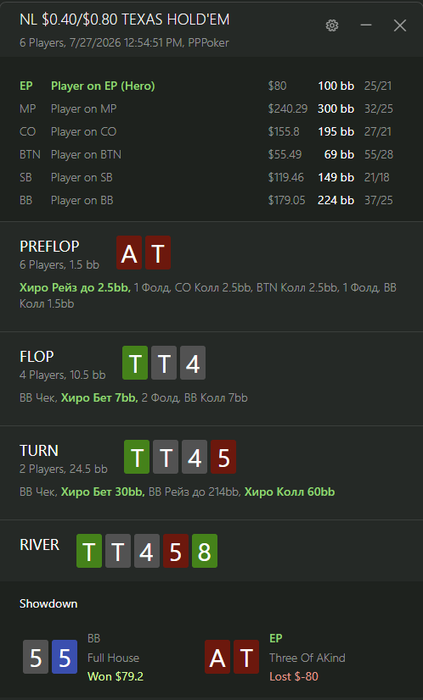Click the 'Хиро Рейз до 2.5bb' action
The height and width of the screenshot is (700, 423).
[75, 288]
